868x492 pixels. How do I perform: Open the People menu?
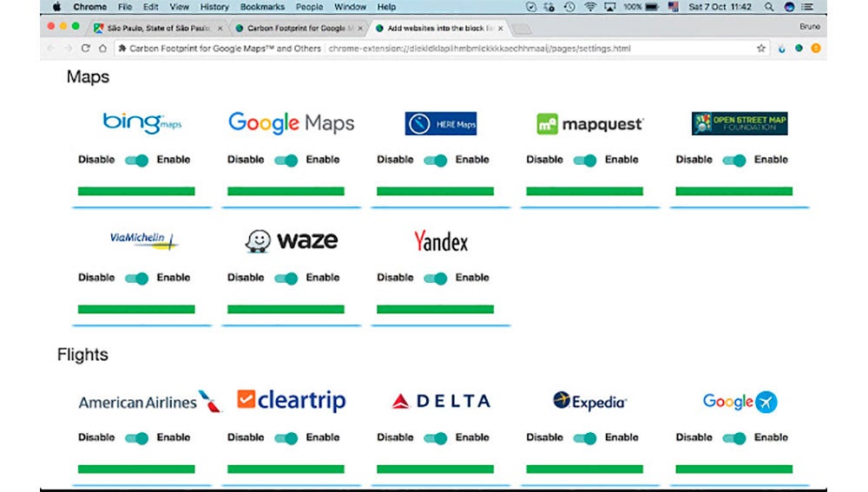point(309,7)
